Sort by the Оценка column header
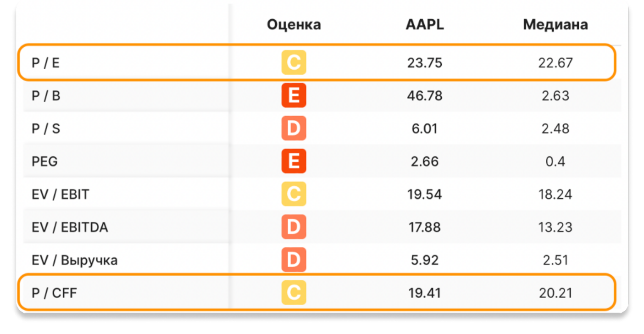 pos(294,25)
